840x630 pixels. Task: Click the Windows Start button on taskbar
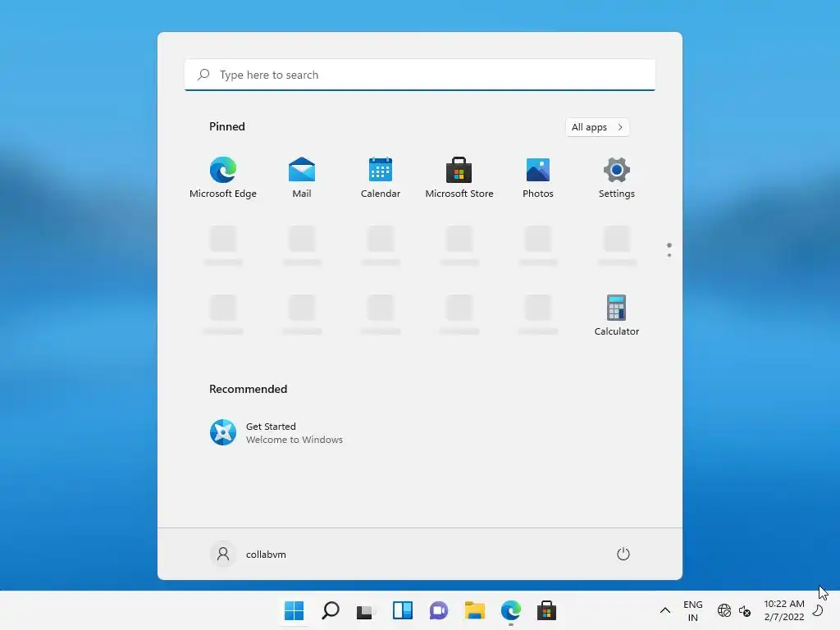[294, 610]
